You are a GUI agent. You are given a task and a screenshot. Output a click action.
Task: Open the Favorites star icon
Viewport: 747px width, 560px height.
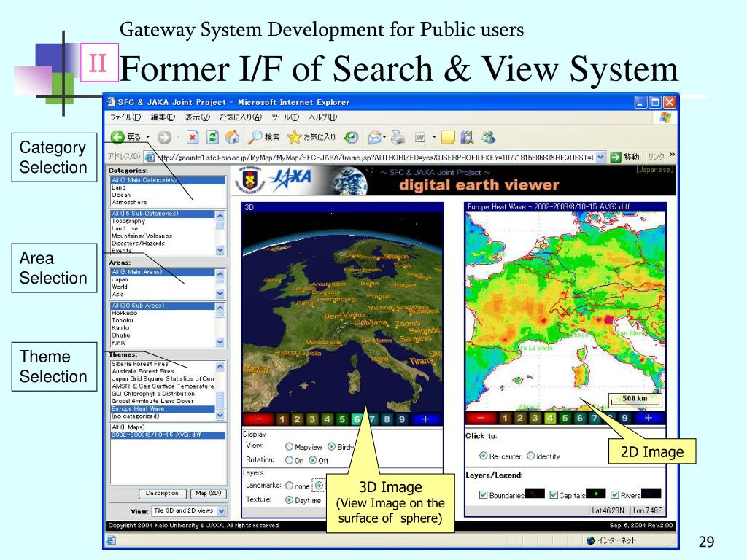(x=294, y=137)
